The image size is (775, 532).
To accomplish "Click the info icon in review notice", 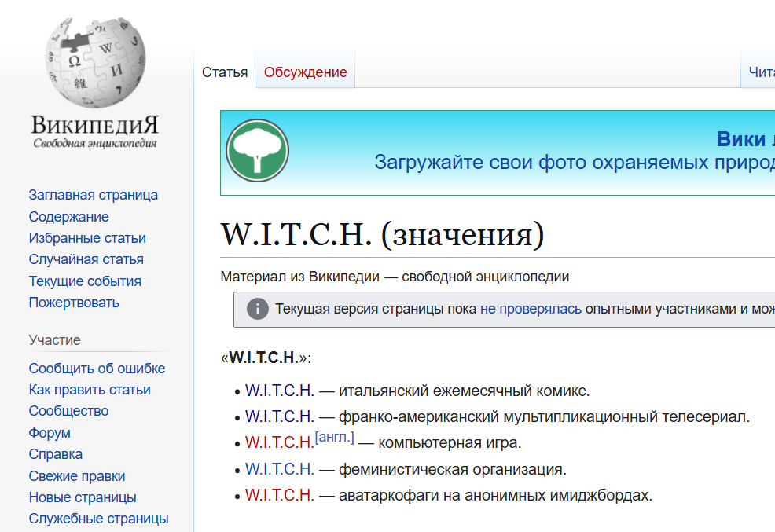I will coord(258,310).
